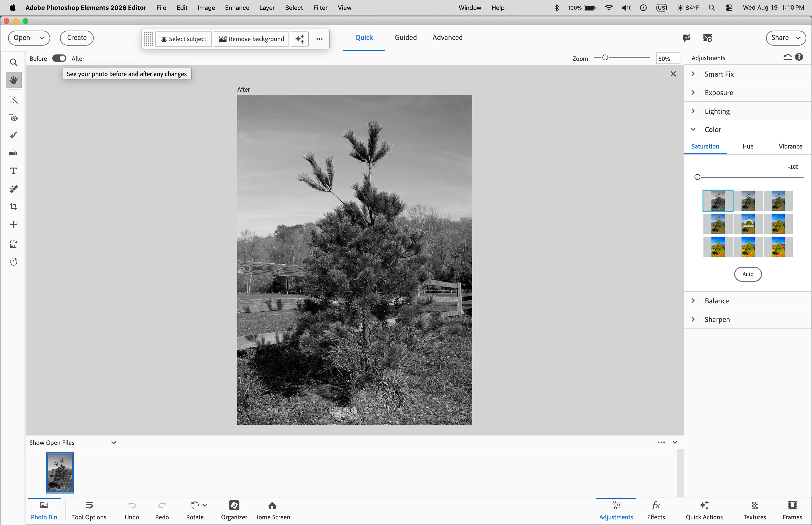Open the Filter menu

tap(320, 8)
